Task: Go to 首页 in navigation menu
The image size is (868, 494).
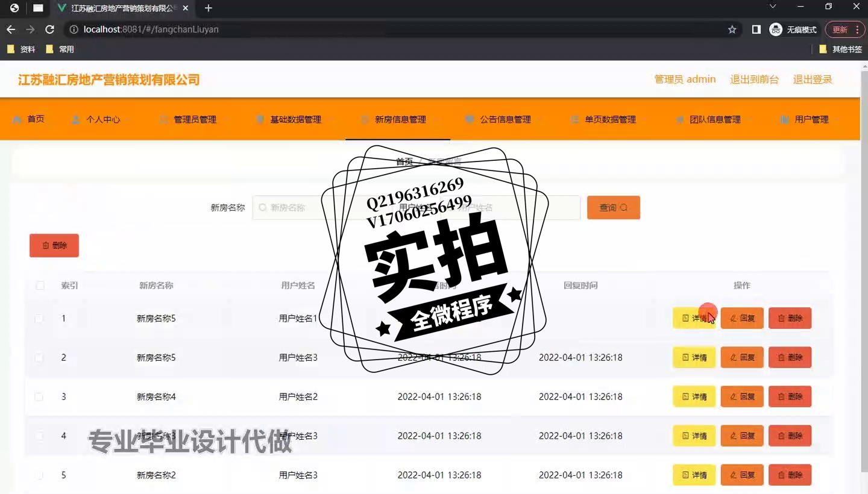Action: (28, 119)
